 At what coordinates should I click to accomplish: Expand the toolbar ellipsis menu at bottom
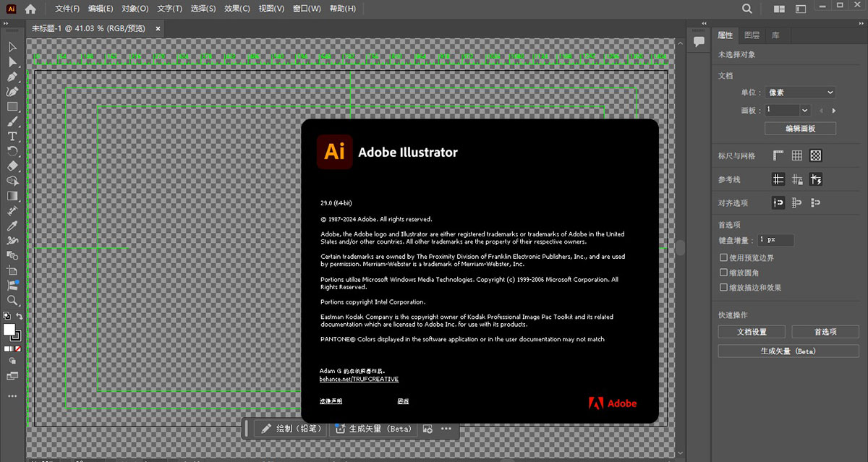tap(12, 396)
